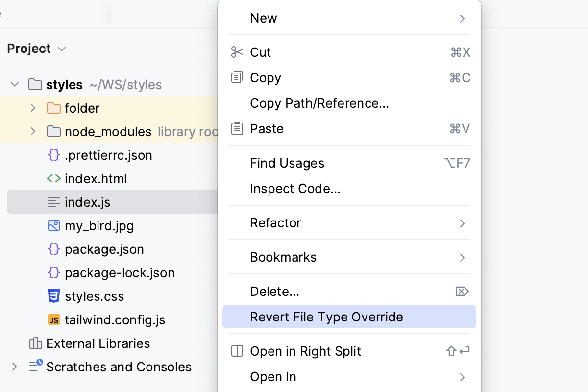Image resolution: width=588 pixels, height=392 pixels.
Task: Click the scissors icon beside Cut
Action: click(237, 52)
